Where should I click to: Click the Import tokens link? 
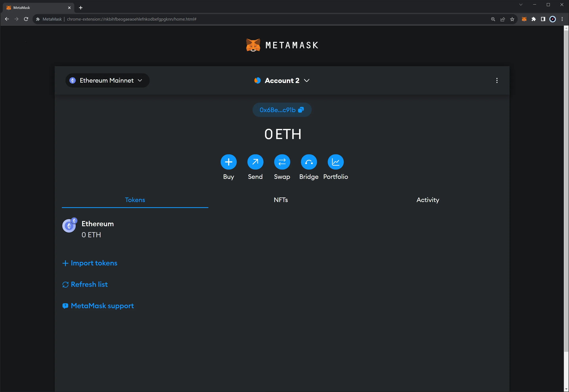coord(90,263)
